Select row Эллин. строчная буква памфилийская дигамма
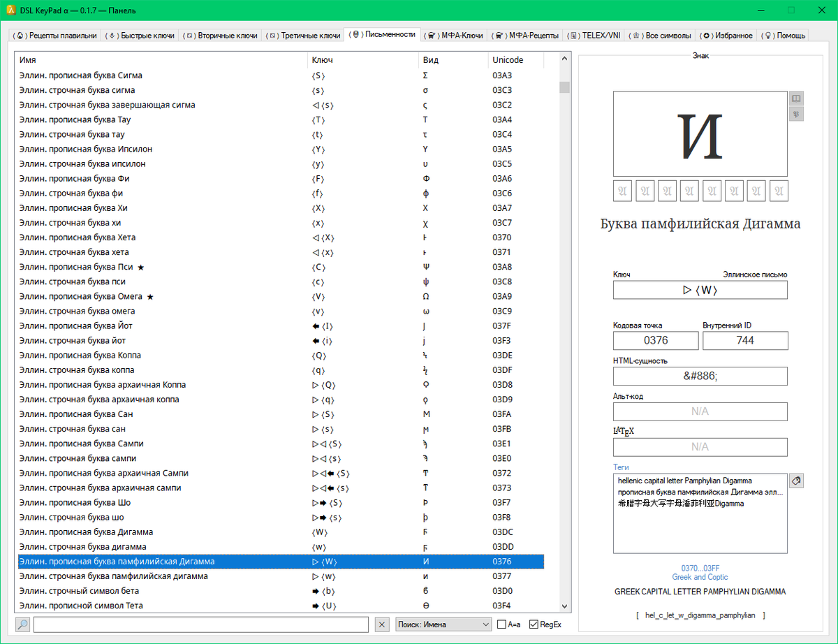 pyautogui.click(x=281, y=576)
